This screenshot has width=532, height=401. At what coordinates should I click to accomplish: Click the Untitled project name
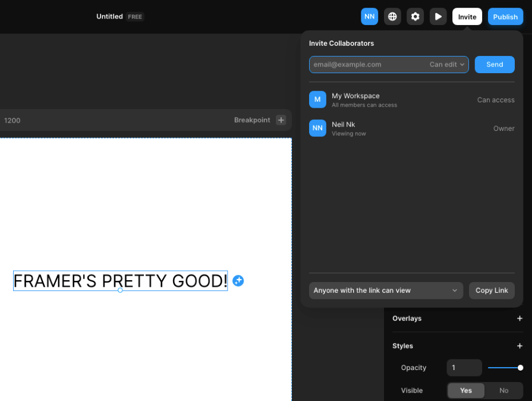(109, 16)
